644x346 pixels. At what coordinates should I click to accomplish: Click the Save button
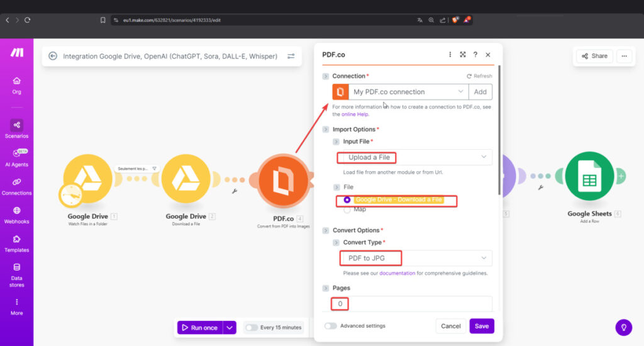(x=481, y=326)
